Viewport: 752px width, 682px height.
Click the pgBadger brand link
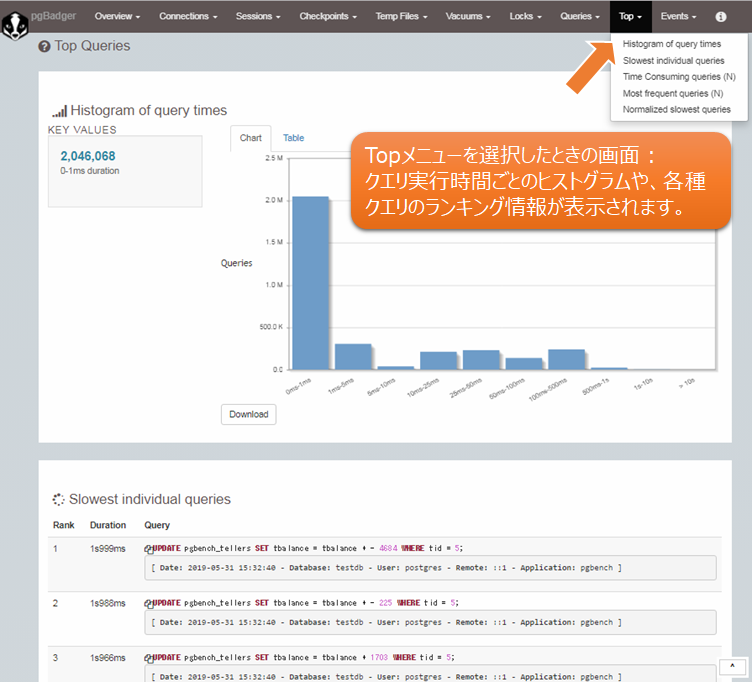[53, 16]
